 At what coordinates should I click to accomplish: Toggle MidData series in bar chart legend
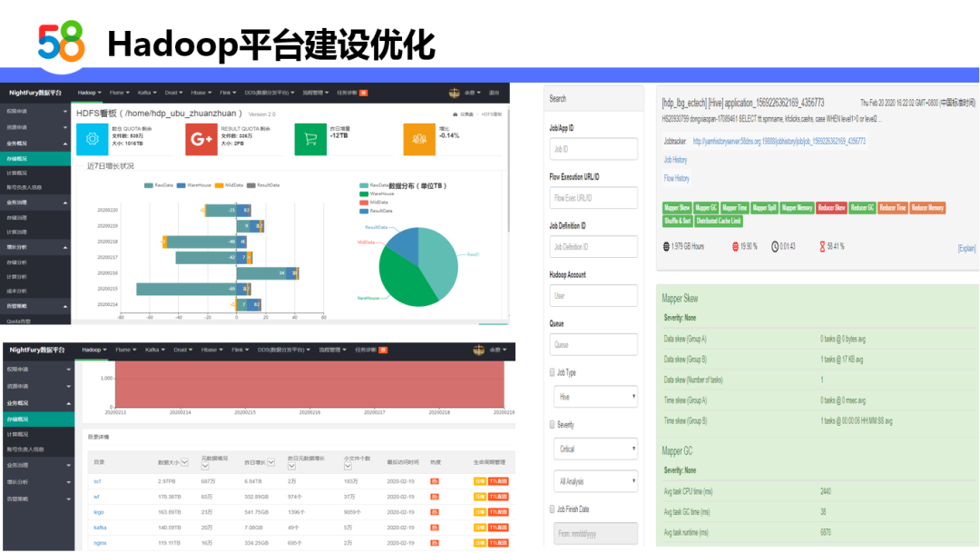pyautogui.click(x=229, y=185)
